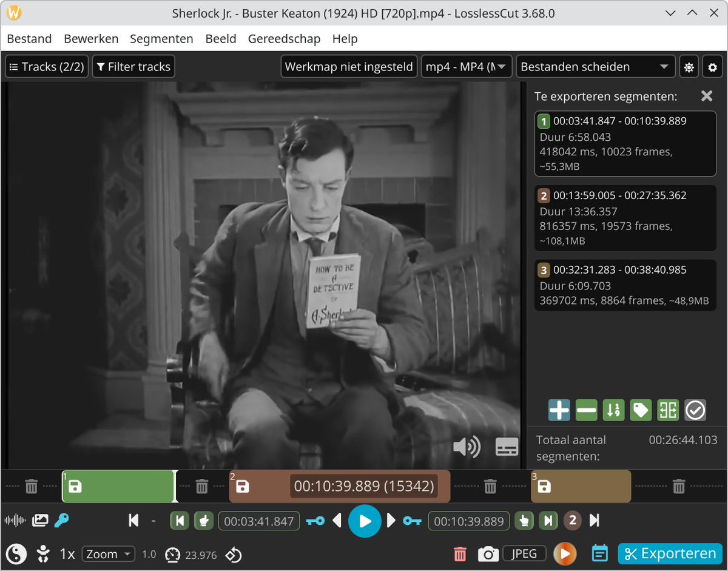Toggle keyframe display with the blue key icon
This screenshot has width=728, height=571.
click(x=61, y=520)
